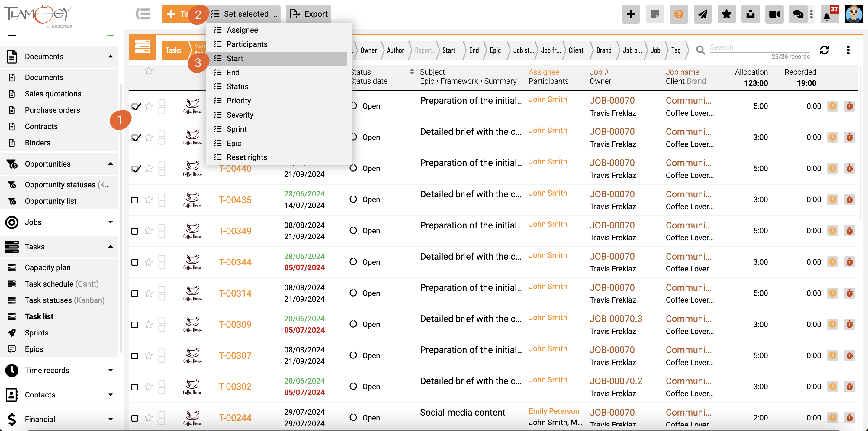
Task: Click the paper plane send icon
Action: click(x=702, y=14)
